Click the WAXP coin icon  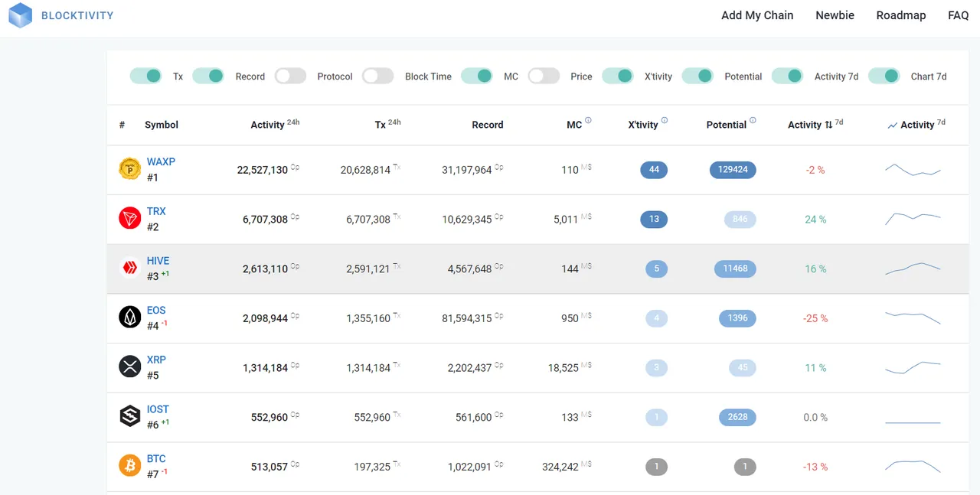(130, 169)
